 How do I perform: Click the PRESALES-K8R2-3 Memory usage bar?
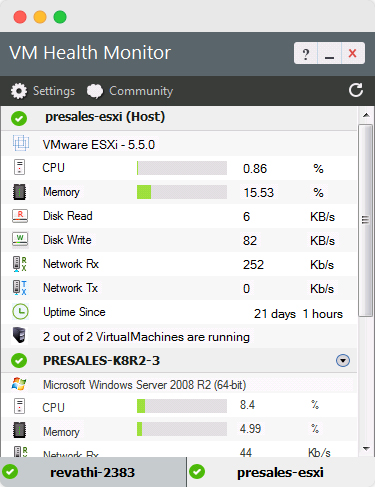(x=182, y=429)
